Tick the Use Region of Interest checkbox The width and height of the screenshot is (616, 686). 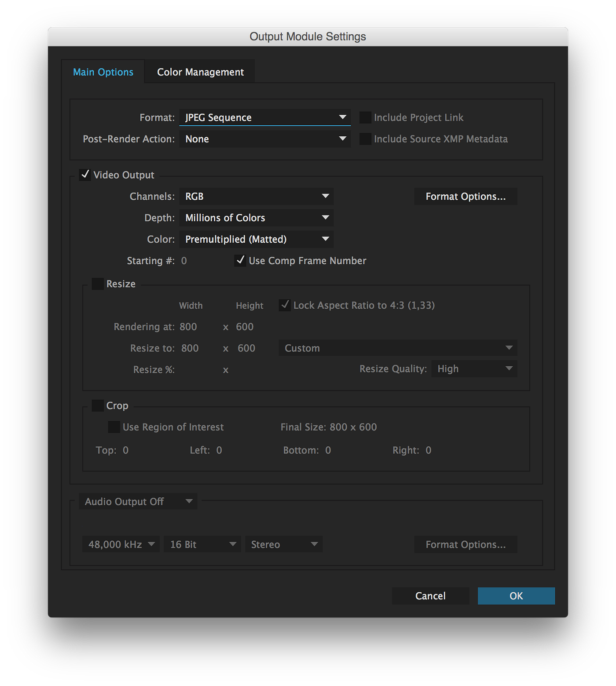[x=114, y=427]
